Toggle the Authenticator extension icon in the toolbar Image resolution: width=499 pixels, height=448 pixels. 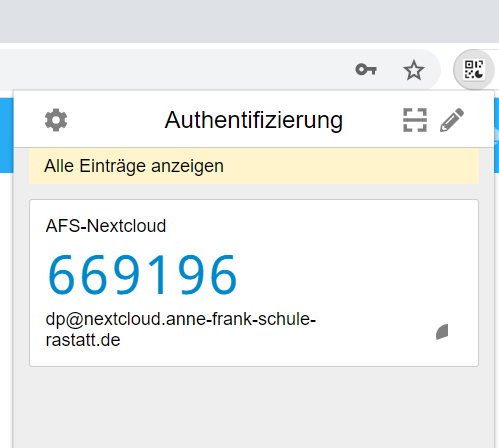click(x=474, y=70)
